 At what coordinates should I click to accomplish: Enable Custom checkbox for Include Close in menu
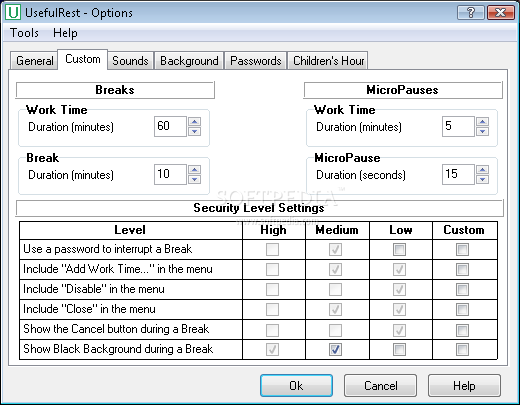(x=462, y=309)
